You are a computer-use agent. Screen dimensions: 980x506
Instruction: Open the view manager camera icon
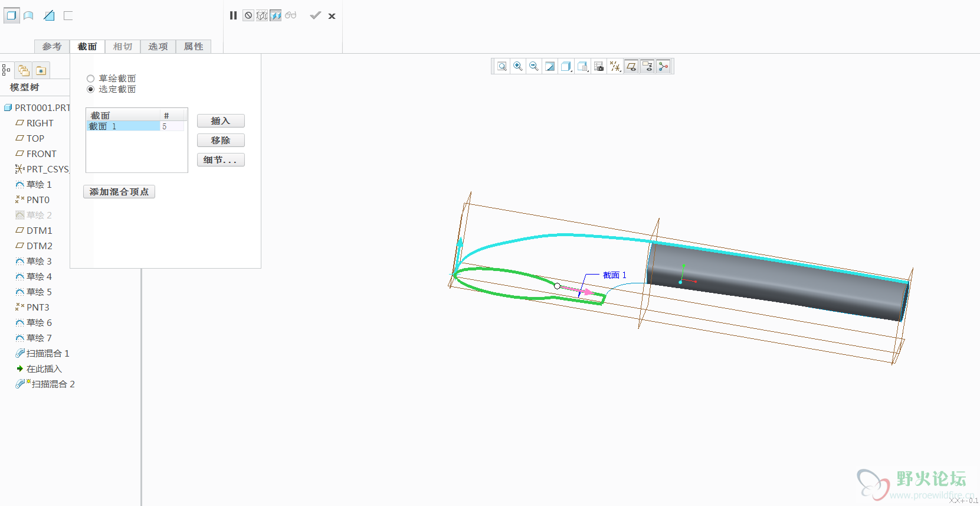point(599,67)
